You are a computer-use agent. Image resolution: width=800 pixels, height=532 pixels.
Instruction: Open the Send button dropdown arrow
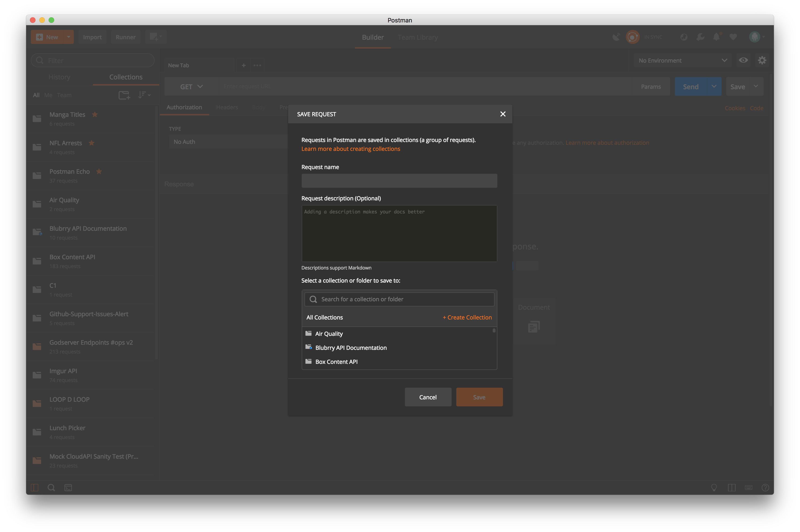coord(714,86)
